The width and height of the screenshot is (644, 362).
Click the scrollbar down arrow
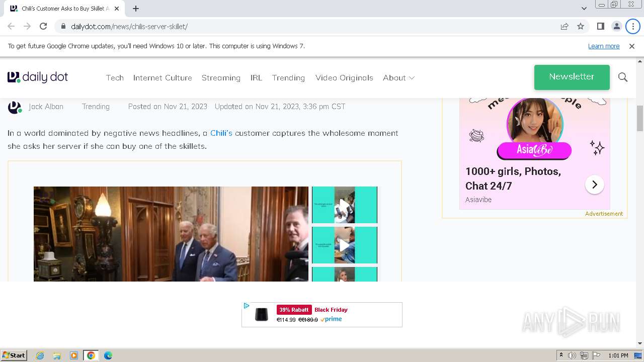[640, 343]
